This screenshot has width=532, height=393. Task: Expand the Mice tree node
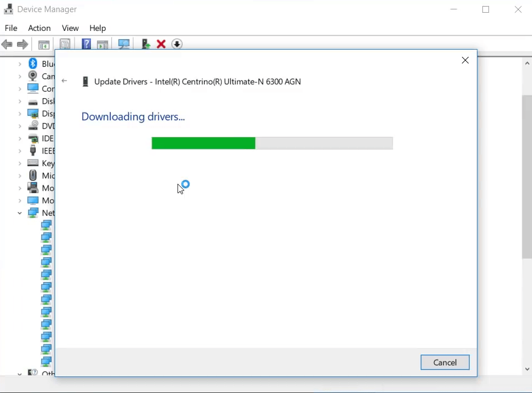click(x=20, y=176)
